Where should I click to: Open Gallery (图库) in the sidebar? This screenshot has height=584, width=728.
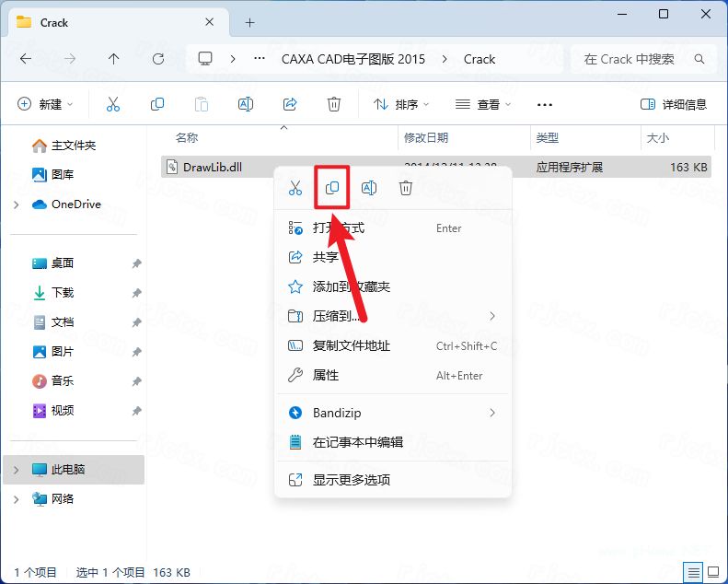point(53,175)
